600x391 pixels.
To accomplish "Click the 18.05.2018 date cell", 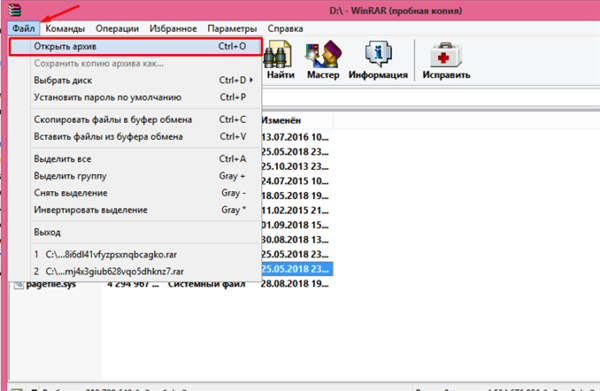I will coord(295,196).
